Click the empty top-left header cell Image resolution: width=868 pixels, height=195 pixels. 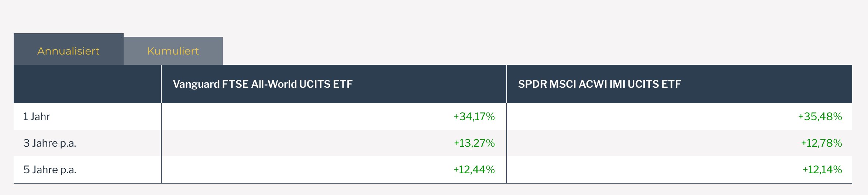(87, 84)
